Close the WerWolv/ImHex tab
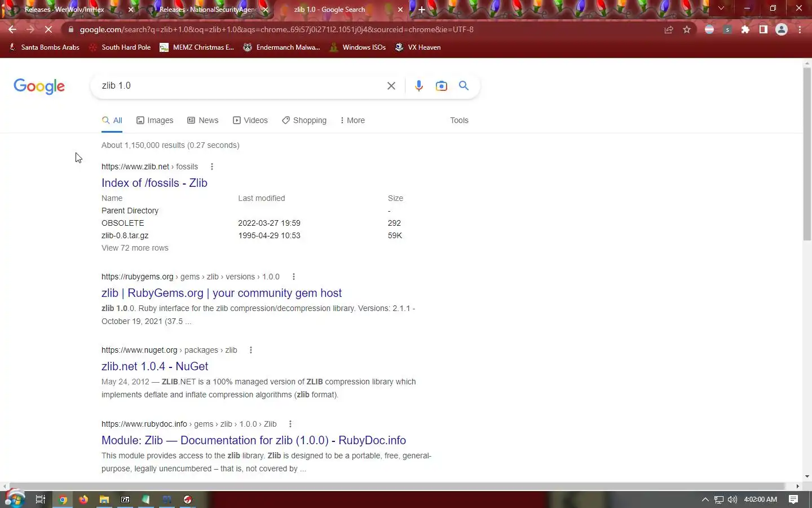Screen dimensions: 812x508 pos(131,10)
